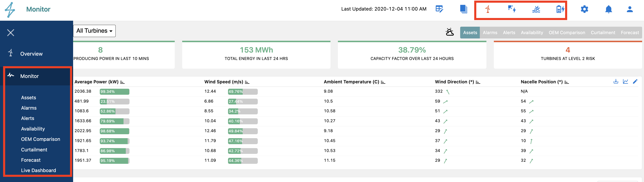Image resolution: width=644 pixels, height=182 pixels.
Task: Open the OEM Comparison tab
Action: 567,32
